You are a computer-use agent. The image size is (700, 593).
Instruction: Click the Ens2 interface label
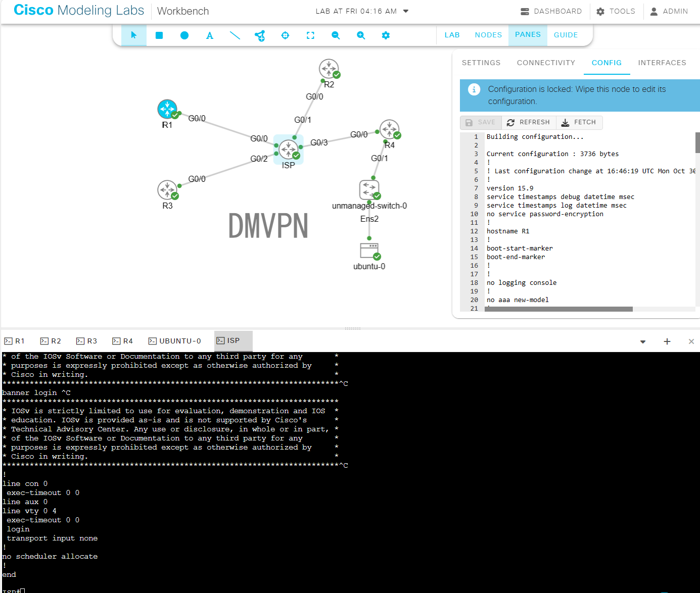click(369, 219)
